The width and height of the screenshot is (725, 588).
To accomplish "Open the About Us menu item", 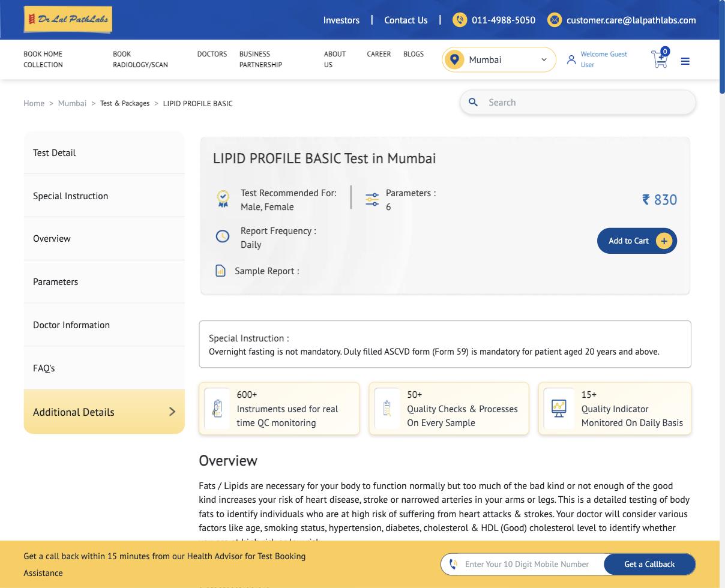I will pos(335,59).
